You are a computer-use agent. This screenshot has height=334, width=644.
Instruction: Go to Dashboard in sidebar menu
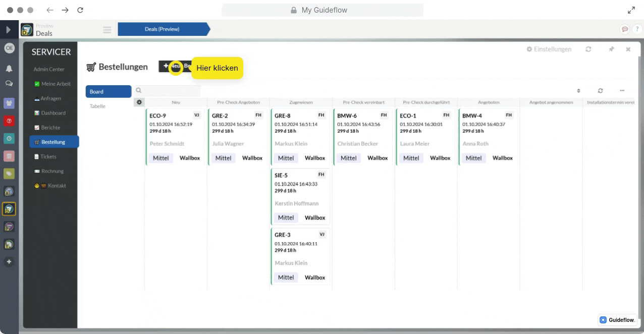click(53, 113)
